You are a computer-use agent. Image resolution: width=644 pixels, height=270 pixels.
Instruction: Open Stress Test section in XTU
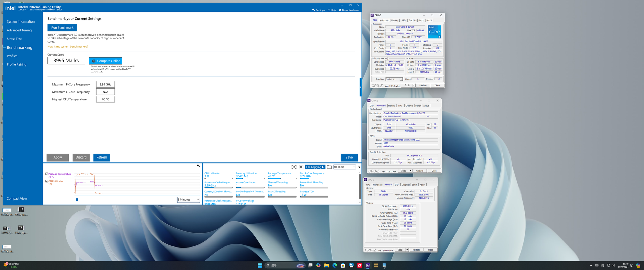14,39
